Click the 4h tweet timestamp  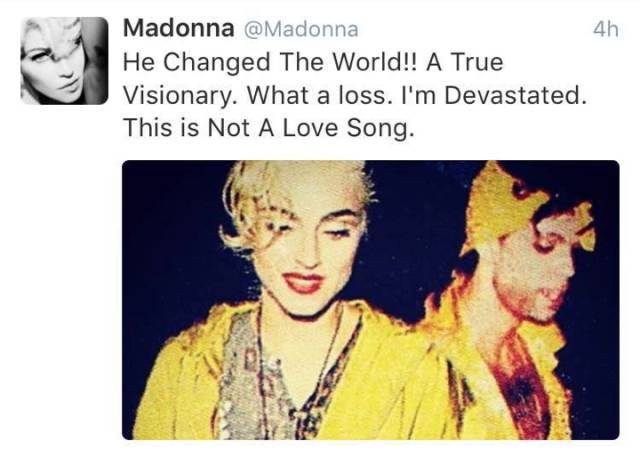click(x=606, y=29)
